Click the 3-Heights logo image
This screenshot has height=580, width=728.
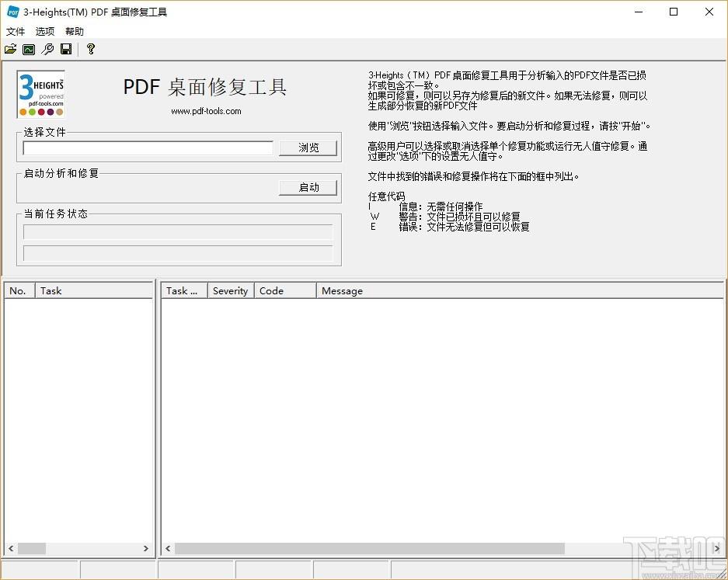41,94
